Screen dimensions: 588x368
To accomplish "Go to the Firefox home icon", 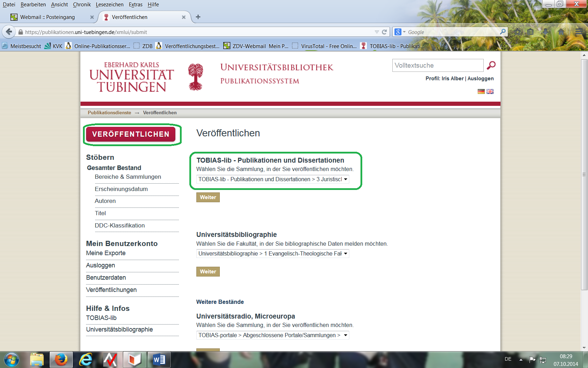I will coord(561,32).
